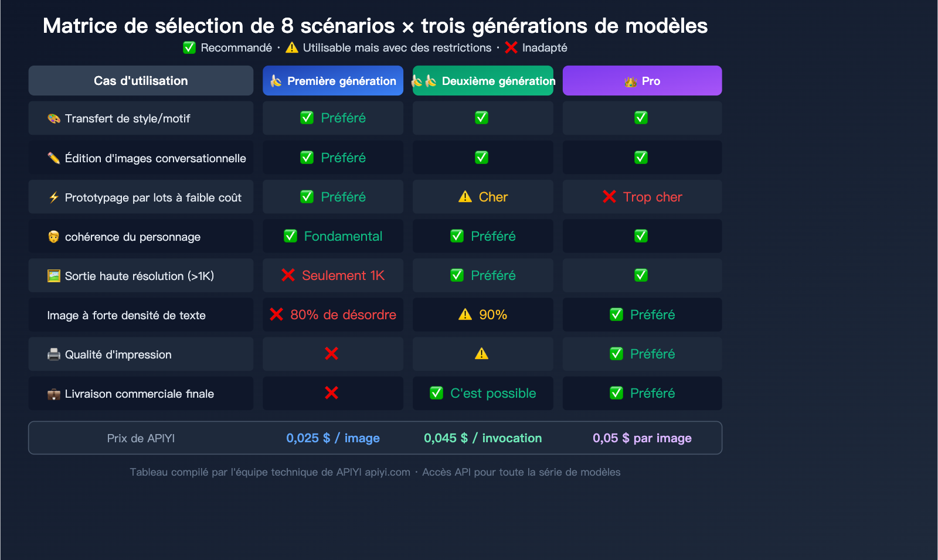This screenshot has width=938, height=560.
Task: Click the Pro checkmark for Sortie haute résolution
Action: (641, 275)
